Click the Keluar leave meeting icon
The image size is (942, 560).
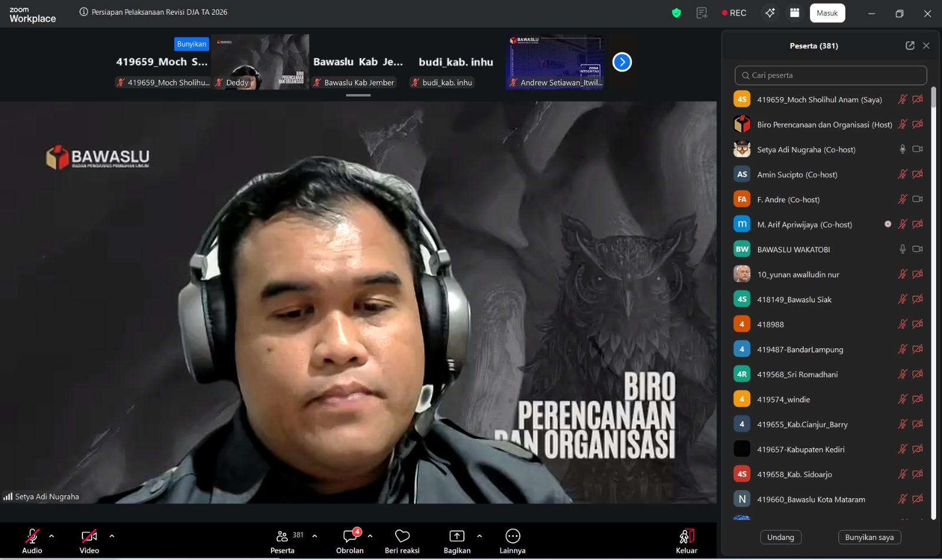(686, 536)
